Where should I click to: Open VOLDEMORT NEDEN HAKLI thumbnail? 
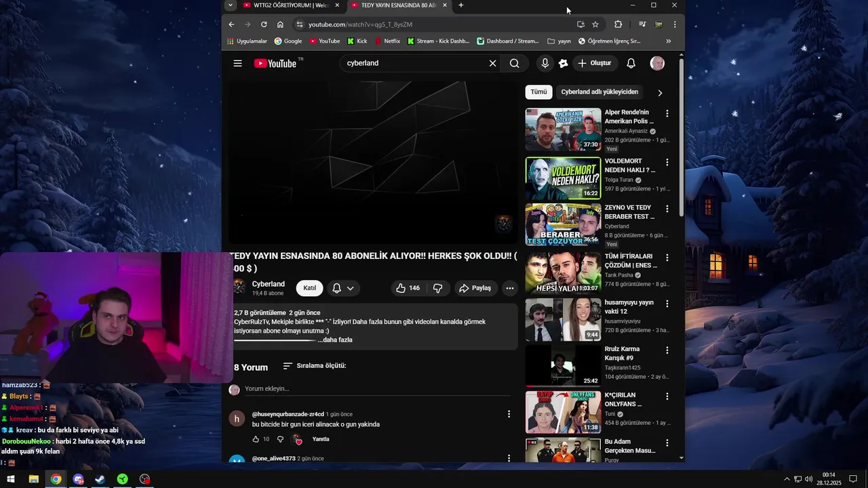tap(563, 178)
